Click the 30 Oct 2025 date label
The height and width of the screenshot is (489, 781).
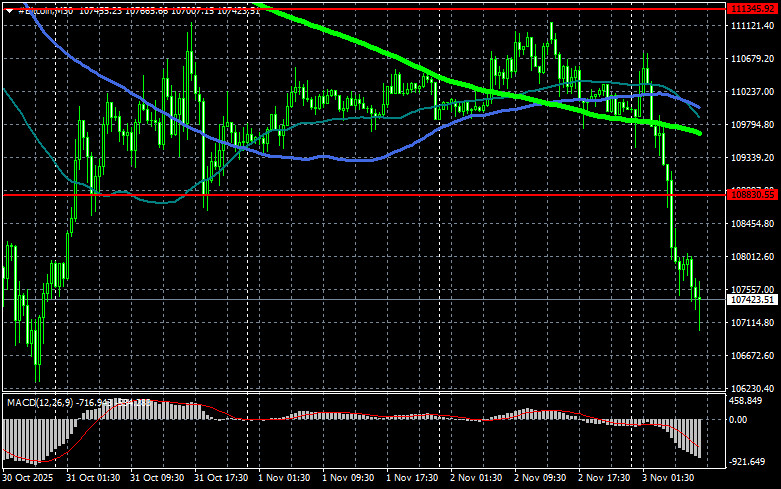coord(27,478)
